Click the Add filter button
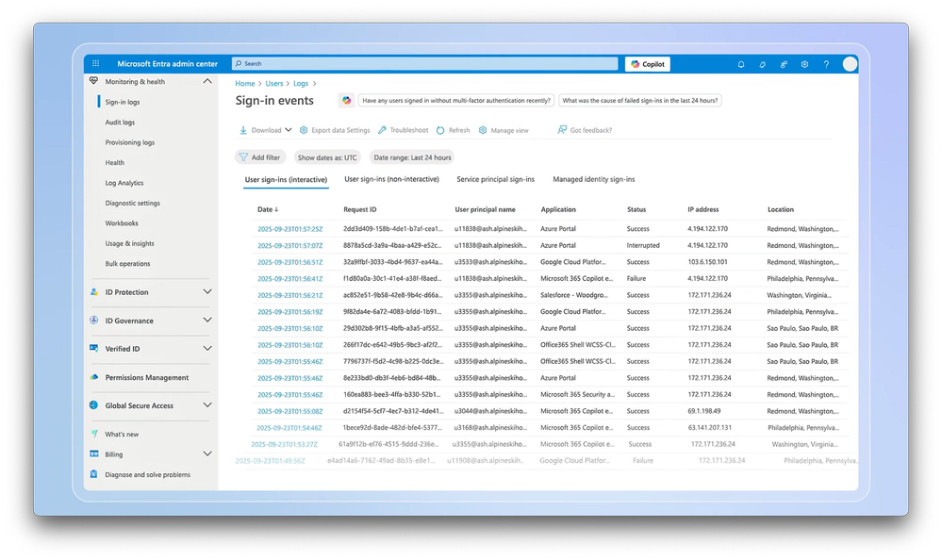This screenshot has height=560, width=942. (x=260, y=157)
